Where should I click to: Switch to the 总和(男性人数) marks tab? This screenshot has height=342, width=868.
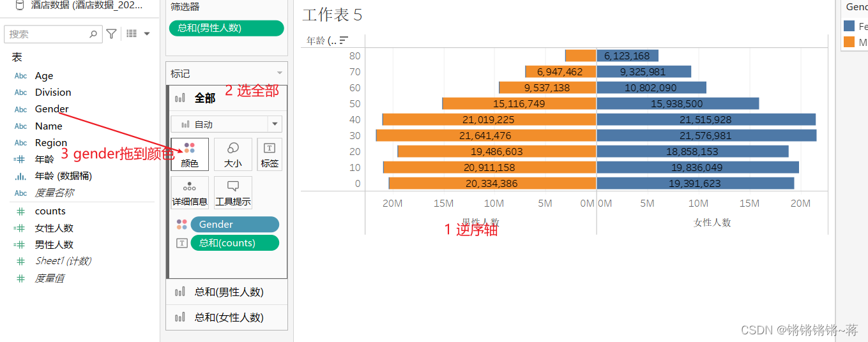tap(229, 292)
